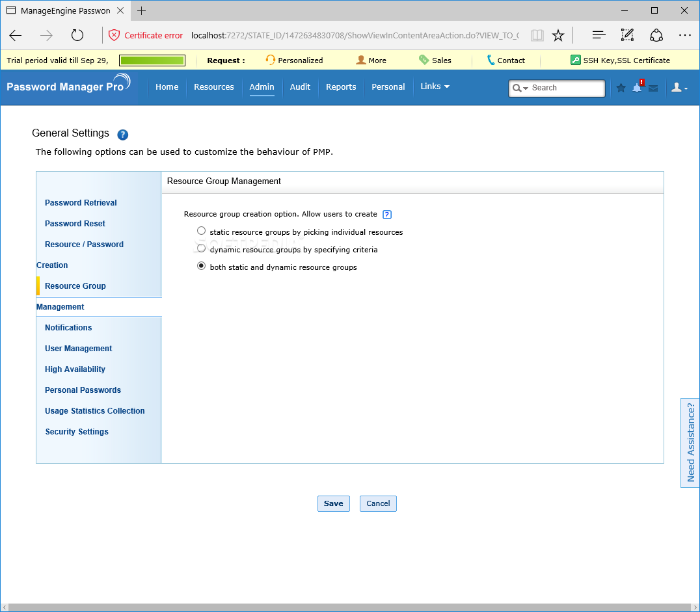Save the general settings
The width and height of the screenshot is (700, 612).
click(334, 503)
